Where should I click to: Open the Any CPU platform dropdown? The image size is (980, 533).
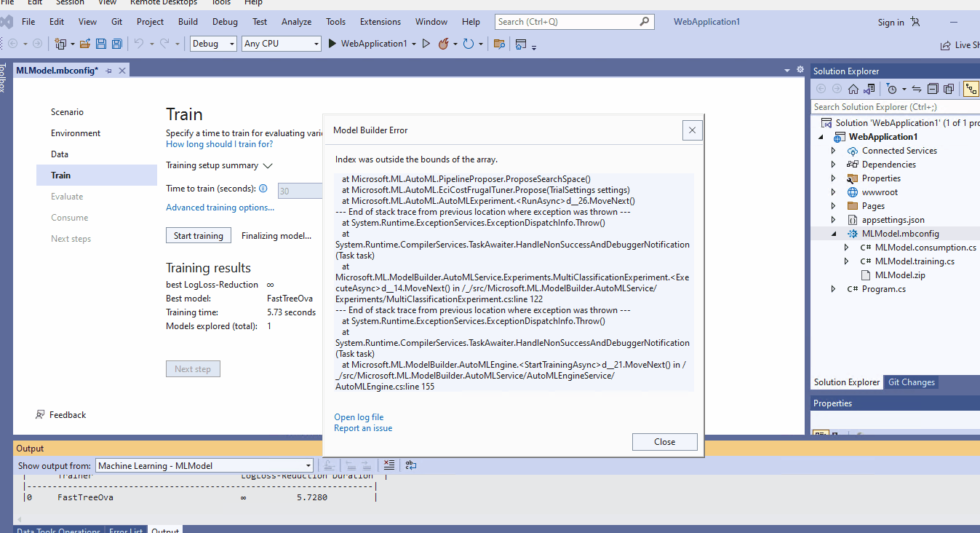tap(282, 44)
